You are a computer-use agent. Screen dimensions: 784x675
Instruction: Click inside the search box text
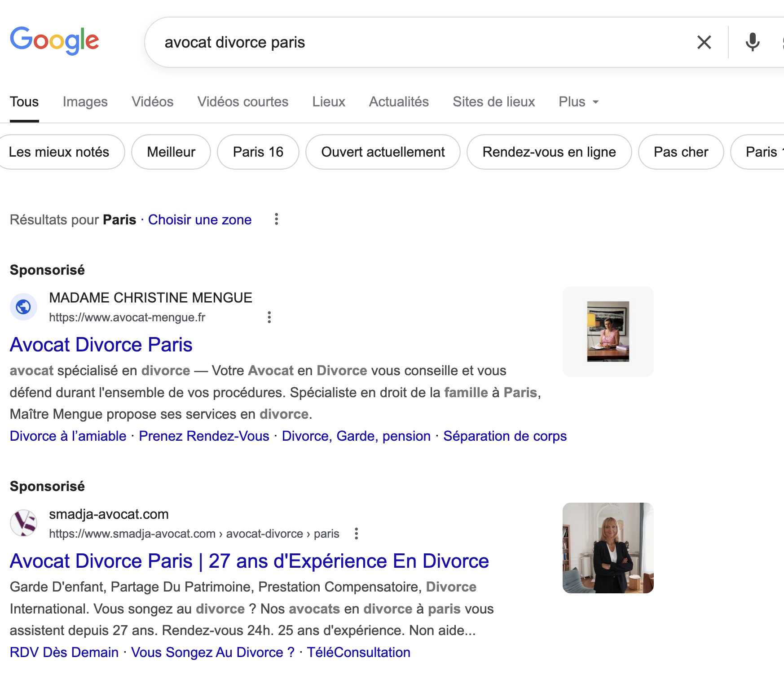tap(234, 42)
